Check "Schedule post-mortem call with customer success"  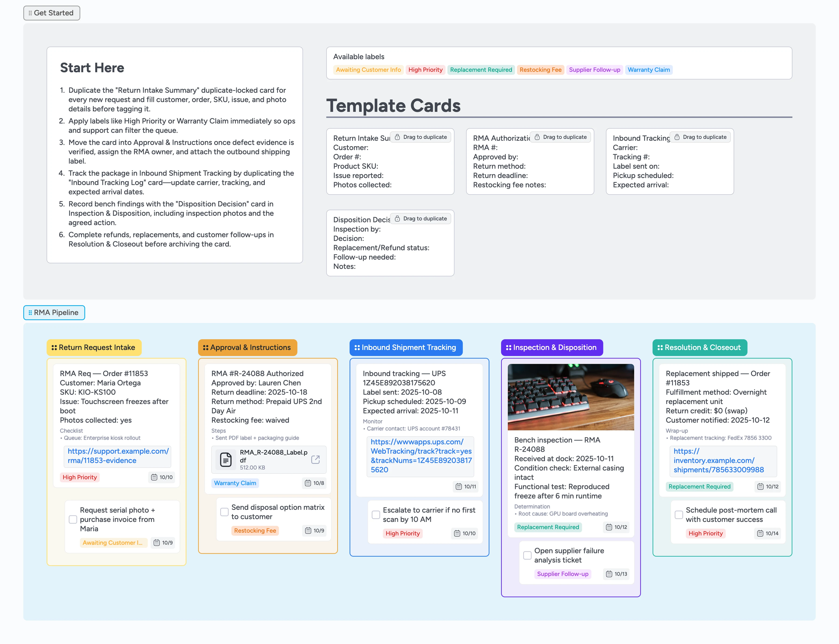[x=679, y=514]
